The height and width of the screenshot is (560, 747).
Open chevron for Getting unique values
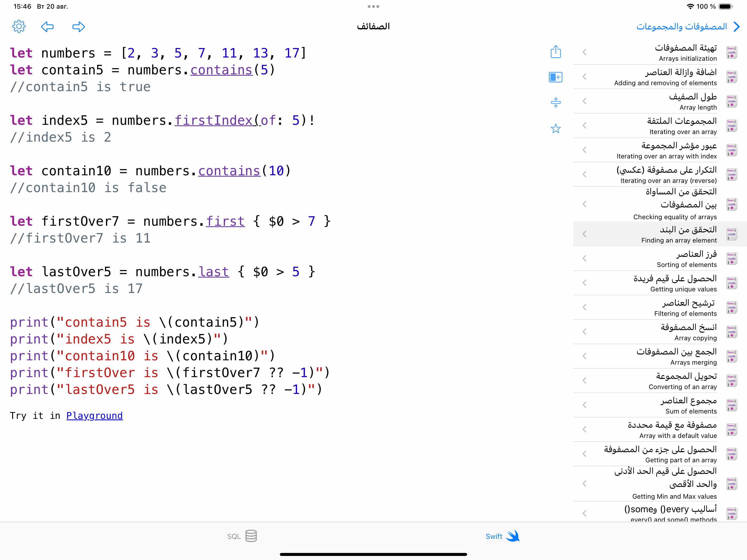[585, 283]
